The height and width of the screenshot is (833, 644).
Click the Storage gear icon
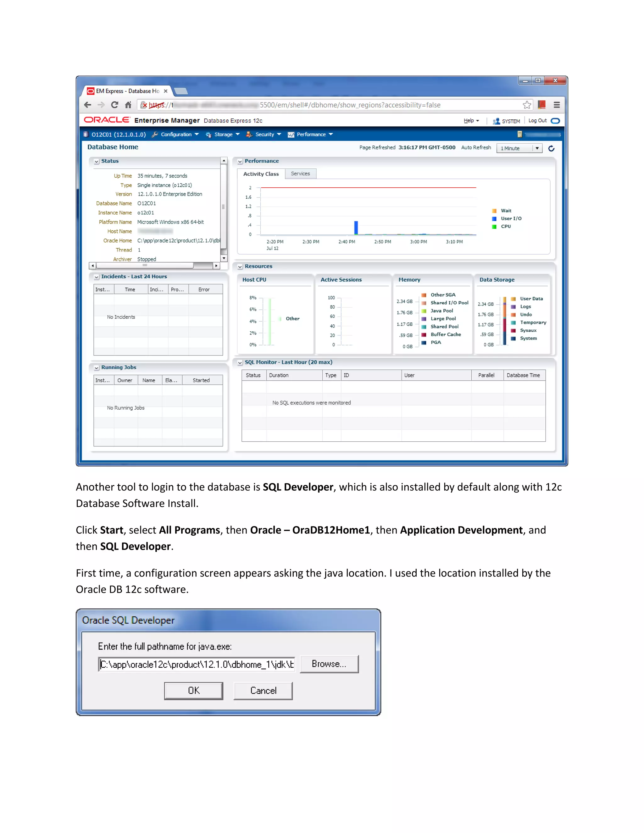point(209,135)
